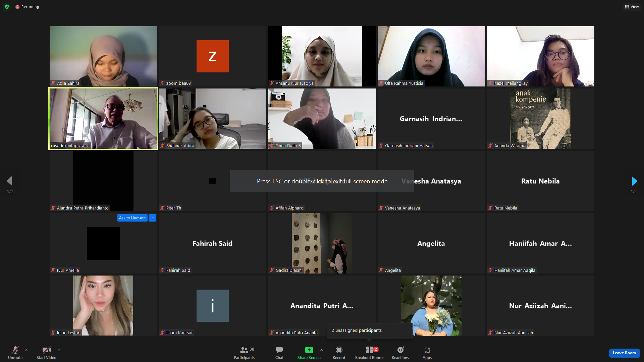The width and height of the screenshot is (644, 362).
Task: Click muted mic icon beside Fahirah Said
Action: 162,270
